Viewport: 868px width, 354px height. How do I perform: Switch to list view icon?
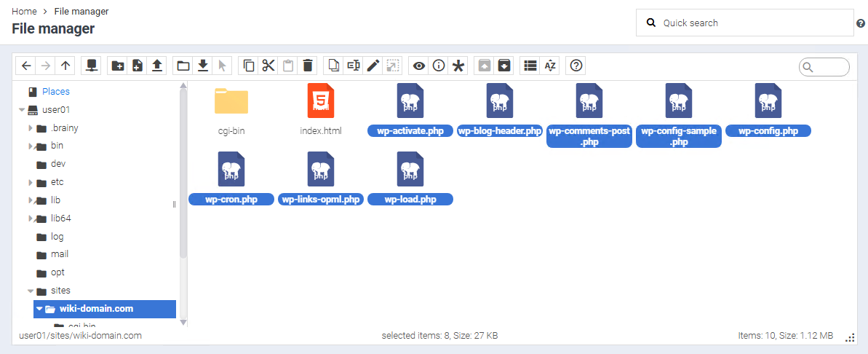coord(530,66)
